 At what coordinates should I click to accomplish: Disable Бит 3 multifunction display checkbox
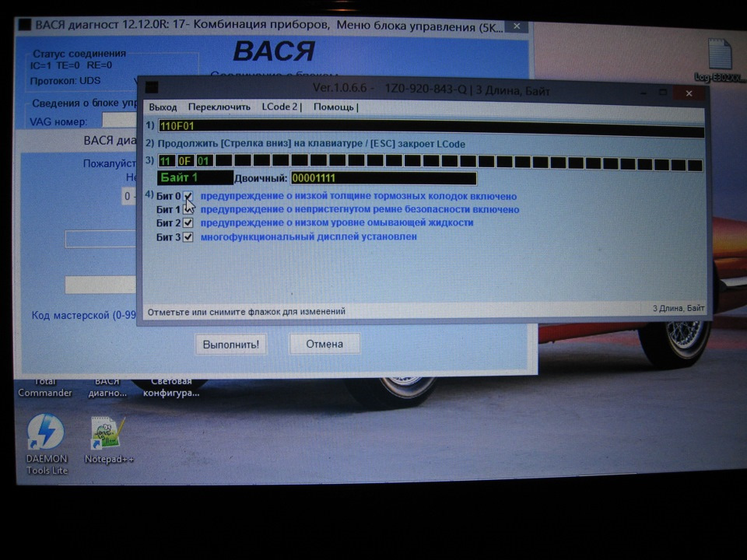[188, 236]
